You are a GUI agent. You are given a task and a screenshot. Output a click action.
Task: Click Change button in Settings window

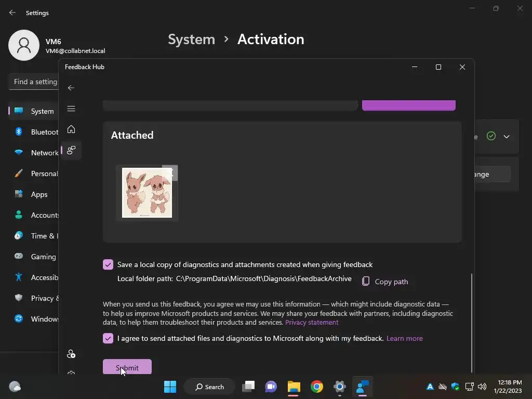pyautogui.click(x=491, y=174)
